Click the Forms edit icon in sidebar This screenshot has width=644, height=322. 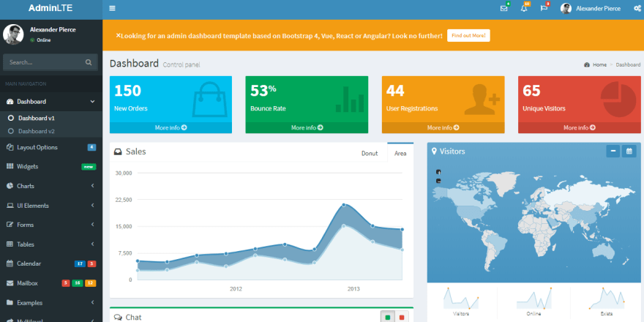[x=10, y=225]
